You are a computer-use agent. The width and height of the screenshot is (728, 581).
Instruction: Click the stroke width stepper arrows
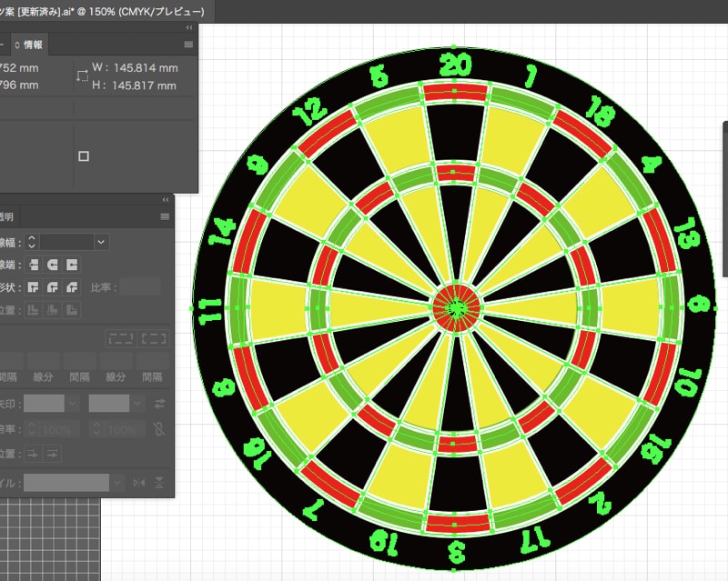(32, 242)
